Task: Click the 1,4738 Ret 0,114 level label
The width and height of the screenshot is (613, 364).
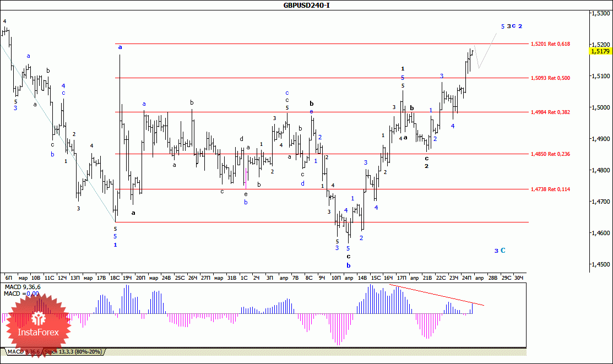Action: 550,189
